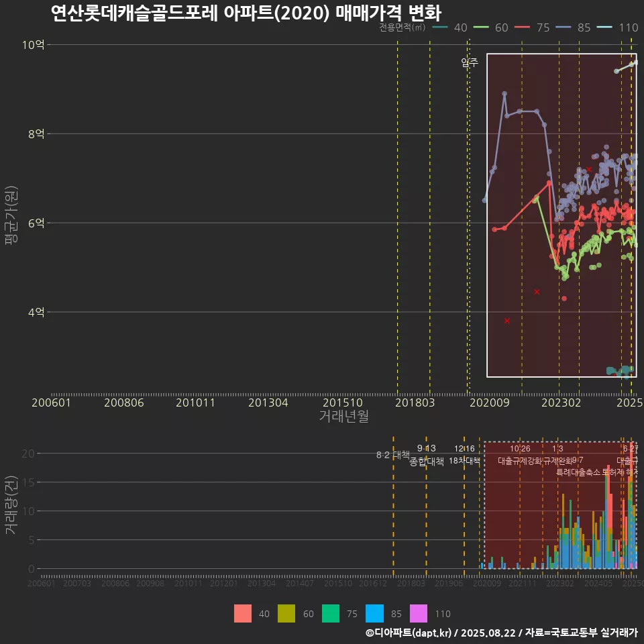
Task: Click the 18차대책 annotation text
Action: click(464, 461)
